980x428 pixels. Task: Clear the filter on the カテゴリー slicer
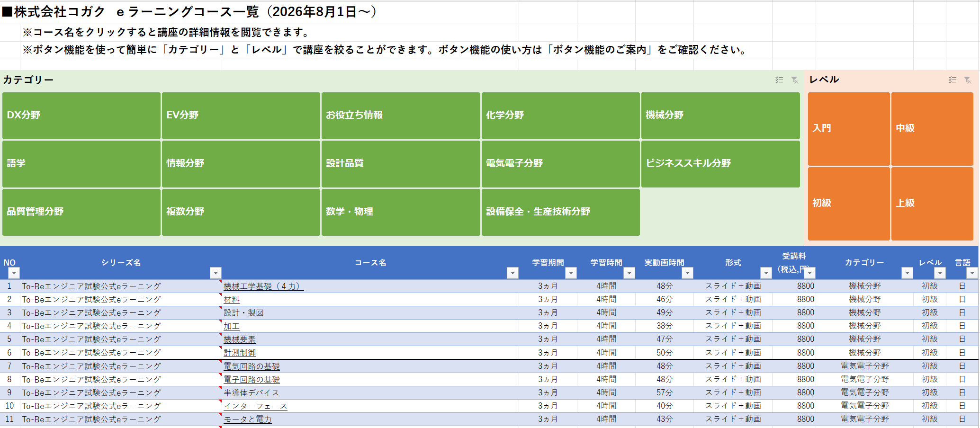pyautogui.click(x=795, y=80)
